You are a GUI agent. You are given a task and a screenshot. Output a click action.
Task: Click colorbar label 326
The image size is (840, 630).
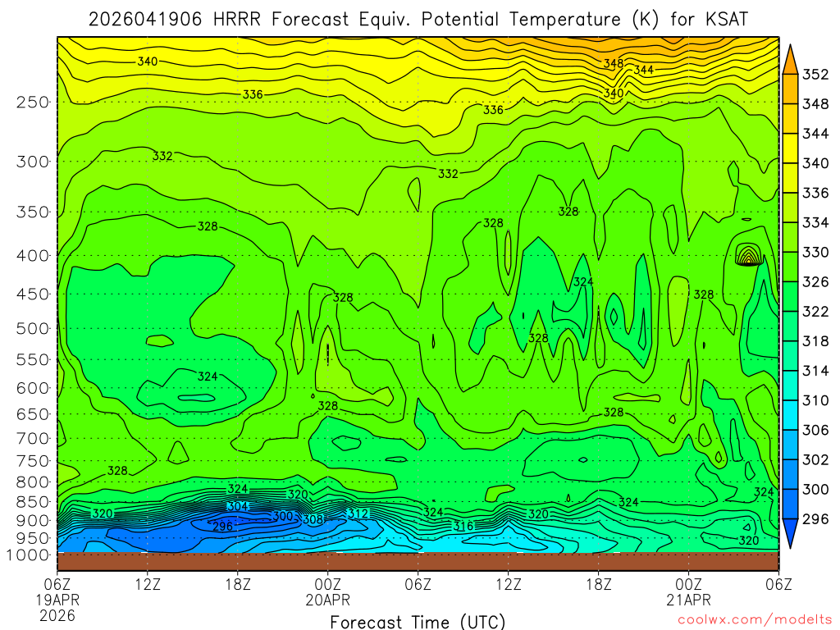(x=815, y=282)
